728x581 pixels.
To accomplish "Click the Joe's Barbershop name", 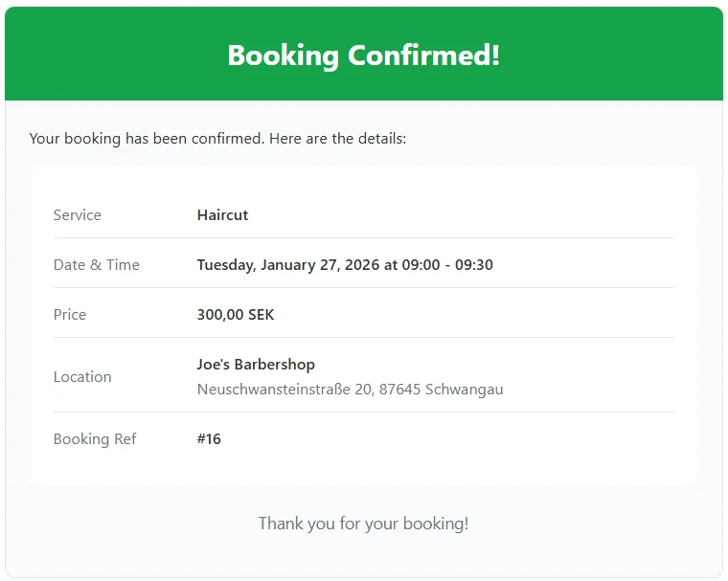I will point(257,365).
